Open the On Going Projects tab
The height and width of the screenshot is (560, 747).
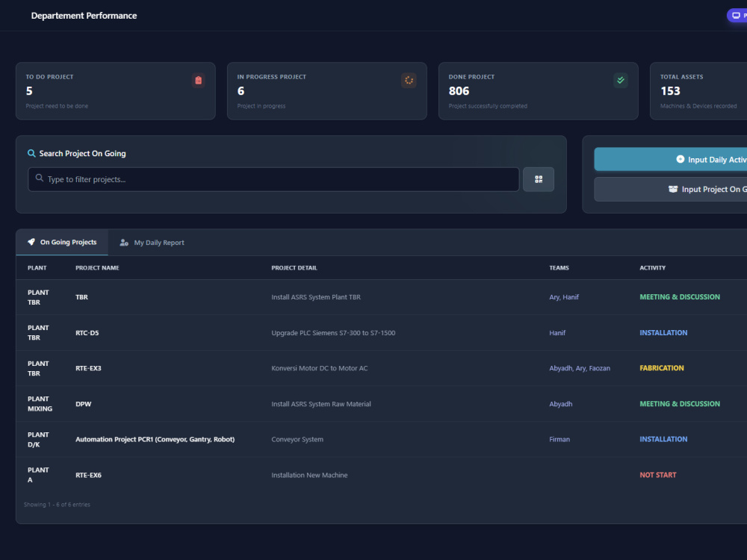62,242
